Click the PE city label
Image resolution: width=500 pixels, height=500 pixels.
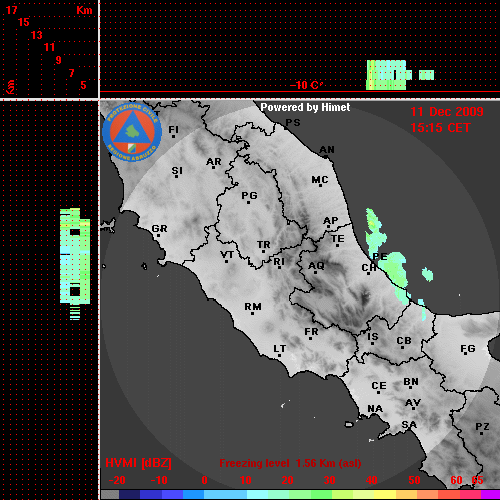pos(380,256)
